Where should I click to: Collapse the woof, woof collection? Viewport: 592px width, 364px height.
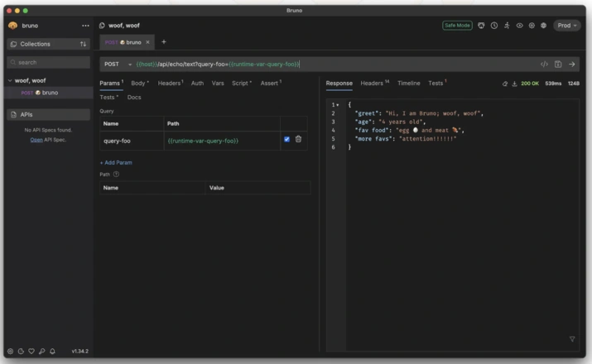click(x=10, y=81)
